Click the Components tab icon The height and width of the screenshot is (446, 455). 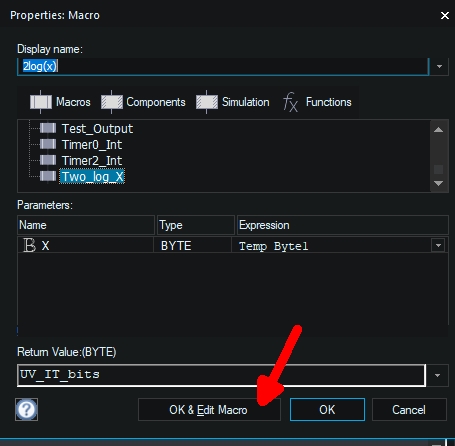click(112, 102)
